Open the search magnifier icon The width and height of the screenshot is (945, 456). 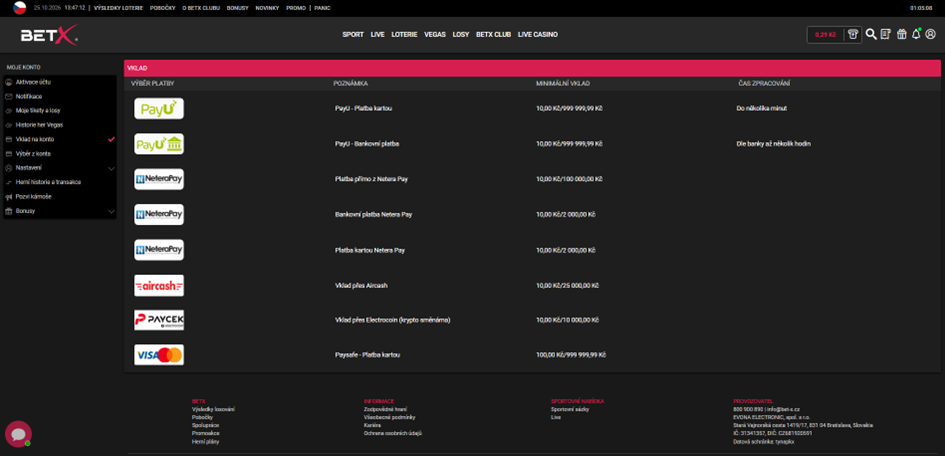[x=871, y=34]
